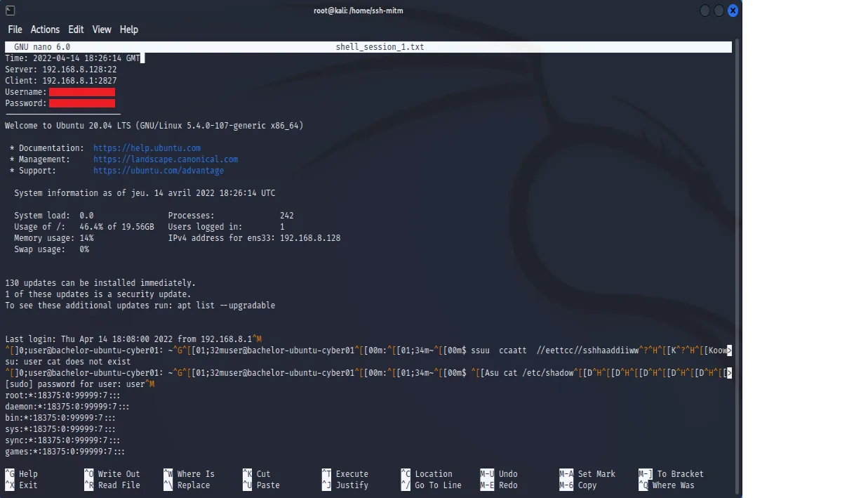Click the Welcome to Ubuntu 20.04 LTS line
The image size is (868, 498).
[x=154, y=126]
